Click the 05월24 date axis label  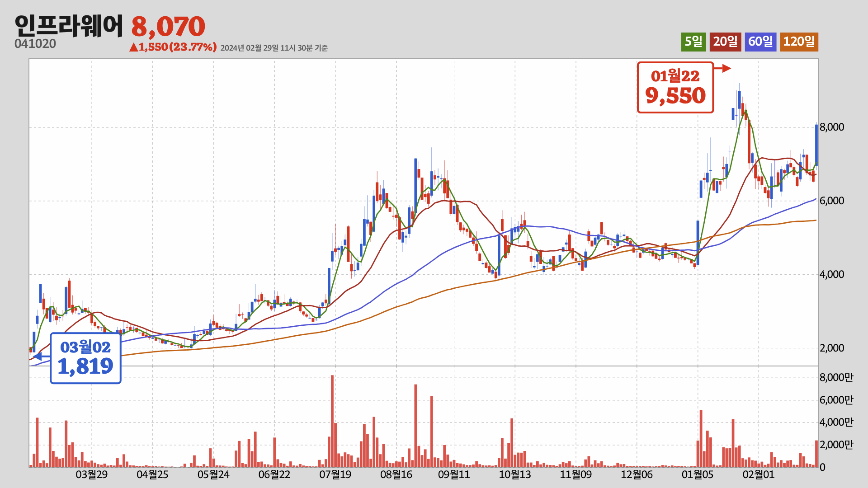[213, 474]
